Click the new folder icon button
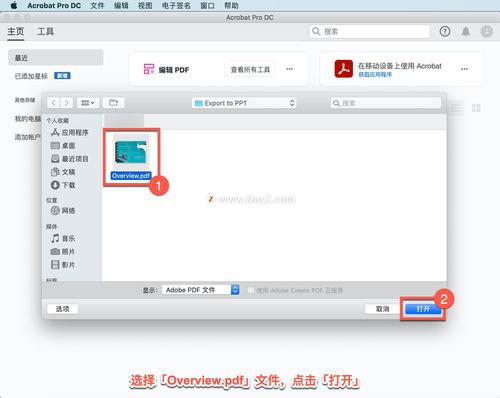The image size is (500, 398). 114,103
